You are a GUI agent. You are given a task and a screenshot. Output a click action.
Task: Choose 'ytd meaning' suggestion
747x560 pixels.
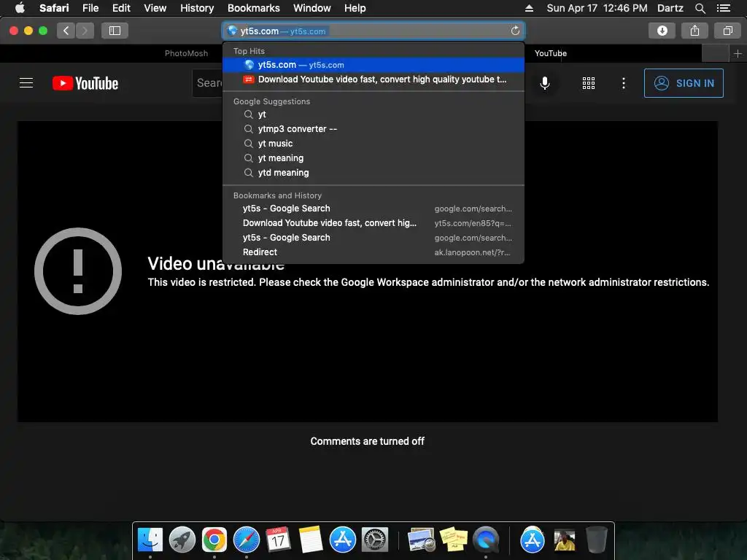(x=373, y=173)
